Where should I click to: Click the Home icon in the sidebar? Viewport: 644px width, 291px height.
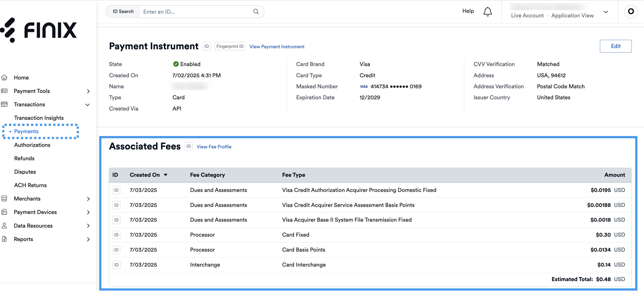pyautogui.click(x=5, y=77)
